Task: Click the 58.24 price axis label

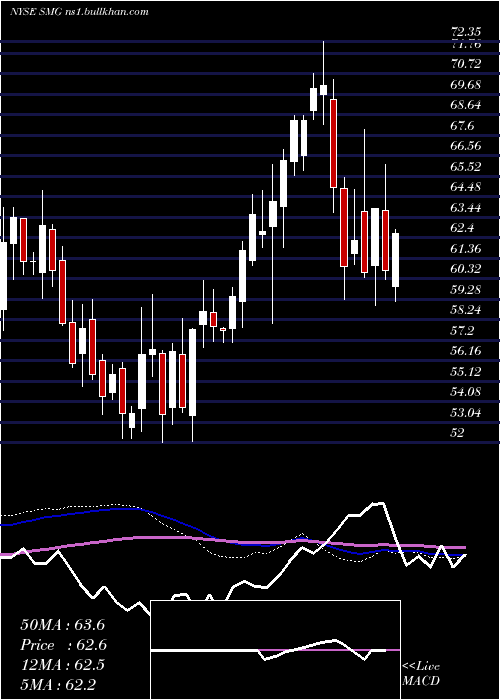Action: [466, 310]
